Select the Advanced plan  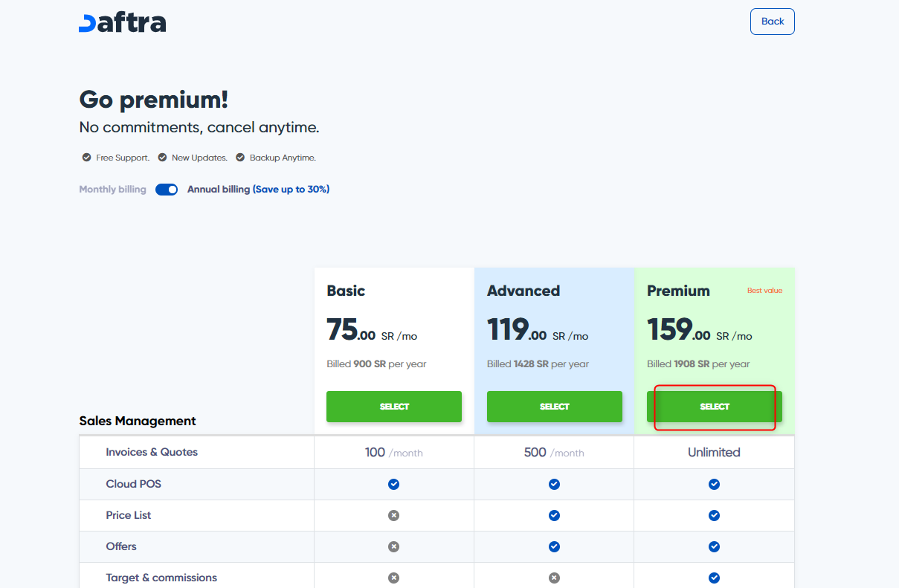tap(554, 407)
